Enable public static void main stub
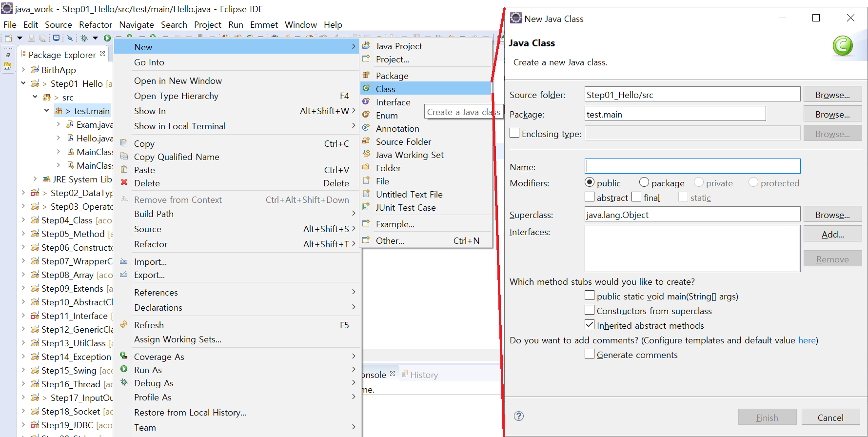The image size is (868, 437). coord(590,295)
